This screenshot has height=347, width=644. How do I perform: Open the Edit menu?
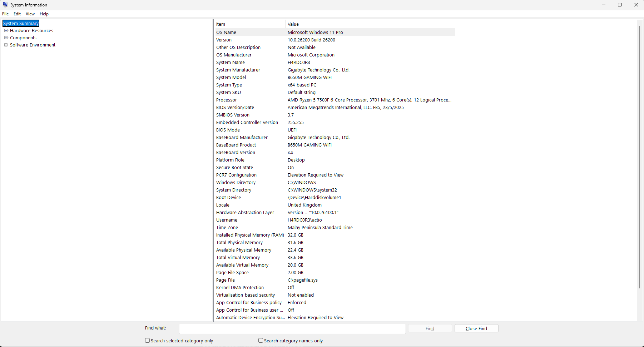pyautogui.click(x=17, y=14)
